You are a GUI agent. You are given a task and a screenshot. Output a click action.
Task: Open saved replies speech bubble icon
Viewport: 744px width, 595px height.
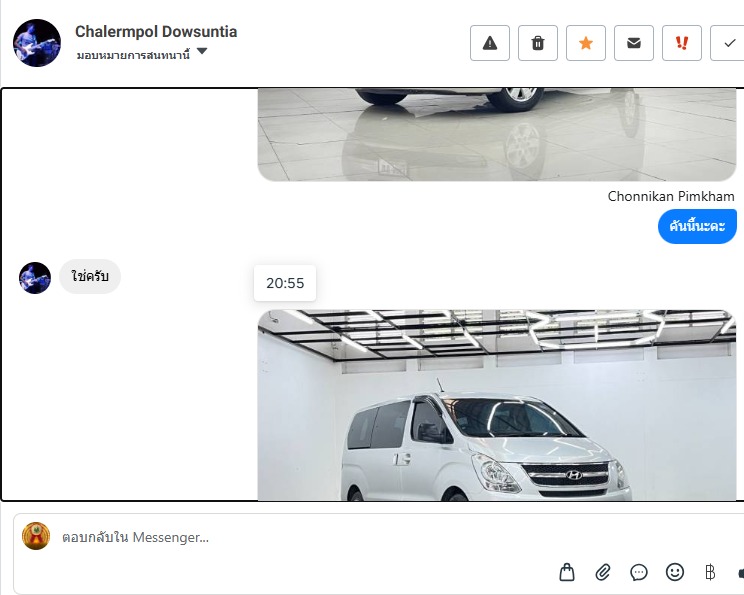(x=639, y=572)
